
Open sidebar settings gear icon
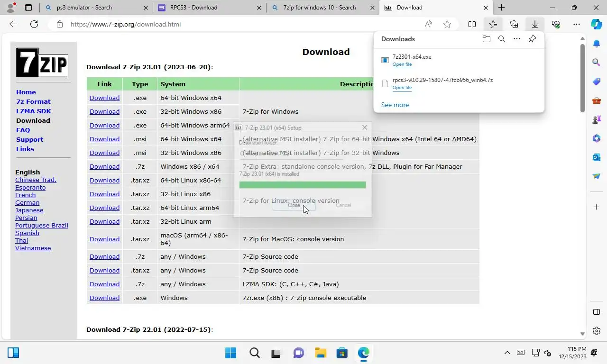coord(597,331)
